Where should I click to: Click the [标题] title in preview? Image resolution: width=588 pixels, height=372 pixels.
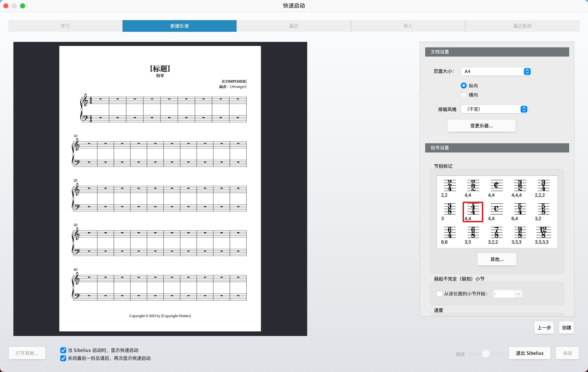tap(160, 68)
